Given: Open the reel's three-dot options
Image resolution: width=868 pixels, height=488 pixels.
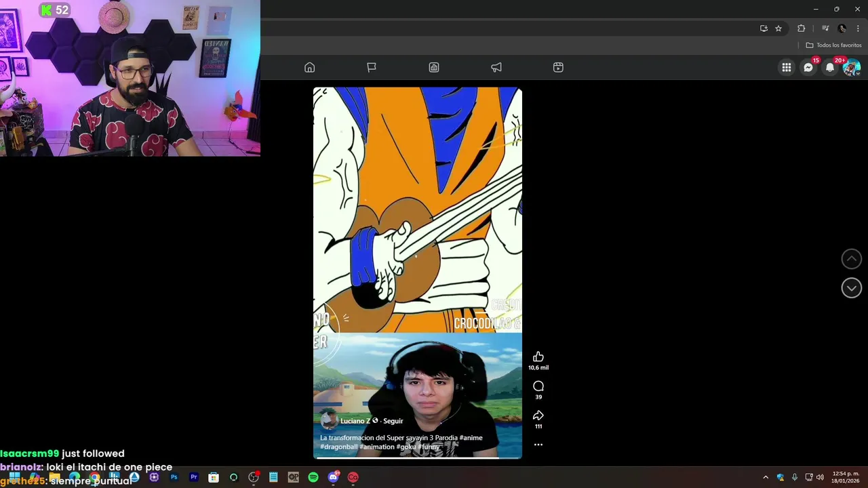Looking at the screenshot, I should tap(538, 445).
